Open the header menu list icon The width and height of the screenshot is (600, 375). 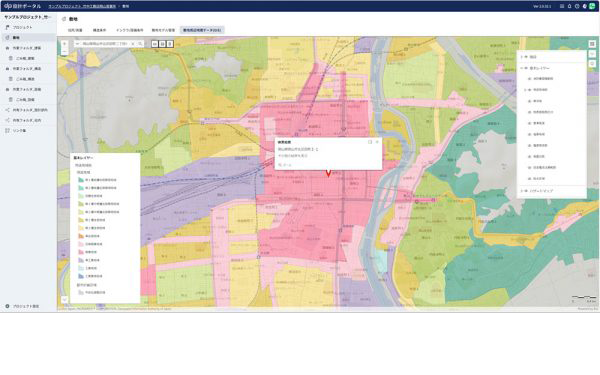562,6
